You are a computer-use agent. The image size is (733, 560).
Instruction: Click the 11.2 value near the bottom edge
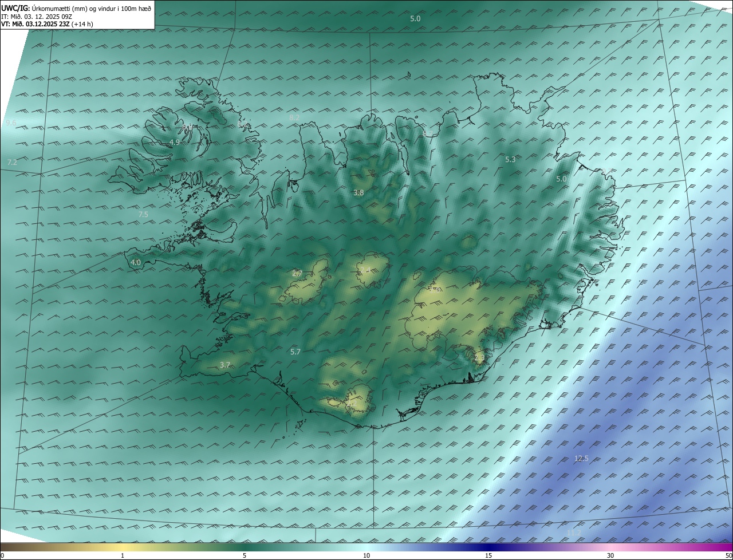[573, 533]
